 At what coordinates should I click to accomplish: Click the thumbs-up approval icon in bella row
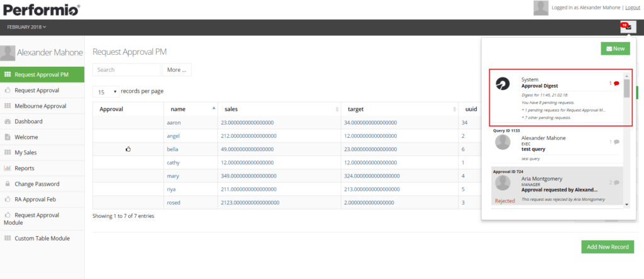coord(128,149)
